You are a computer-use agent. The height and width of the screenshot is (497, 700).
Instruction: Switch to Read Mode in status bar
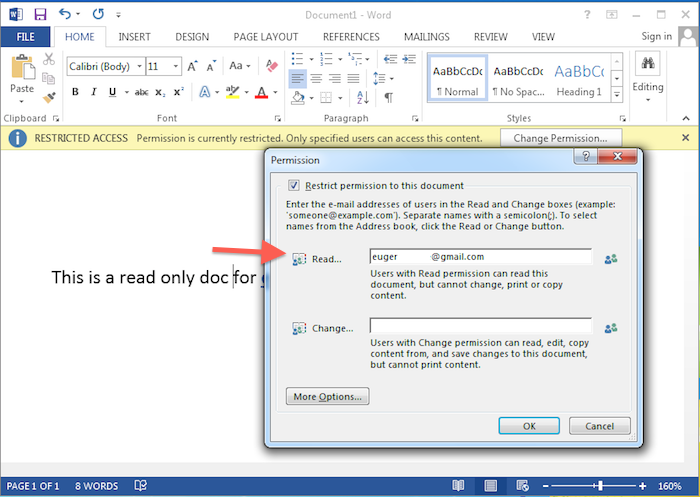(458, 485)
